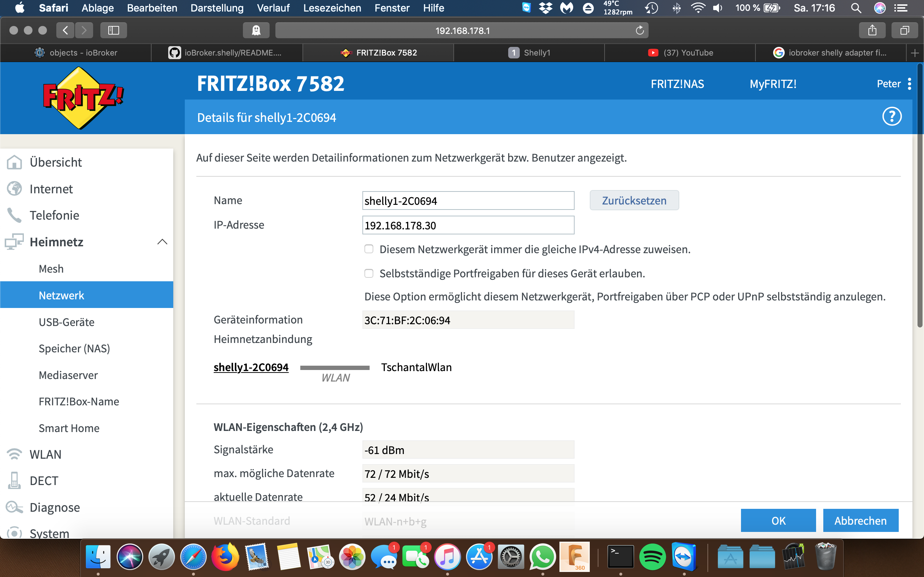The image size is (924, 577).
Task: Click the FRITZ! logo
Action: (x=83, y=98)
